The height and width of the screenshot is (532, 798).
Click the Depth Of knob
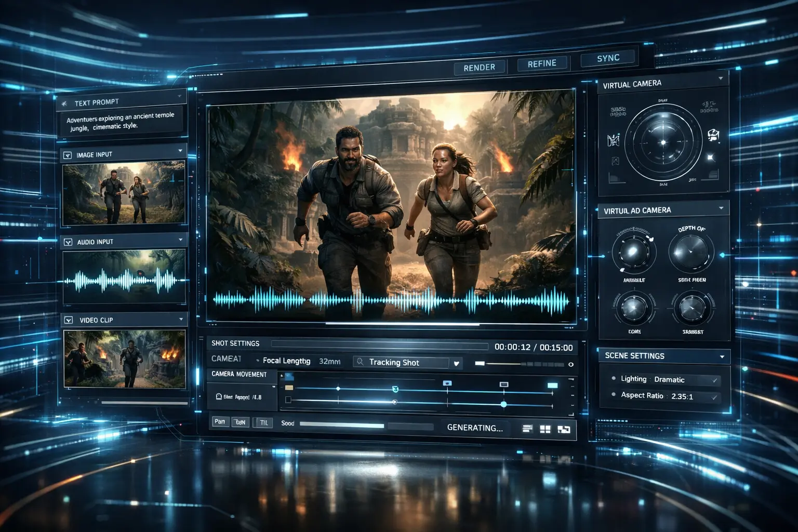tap(690, 252)
